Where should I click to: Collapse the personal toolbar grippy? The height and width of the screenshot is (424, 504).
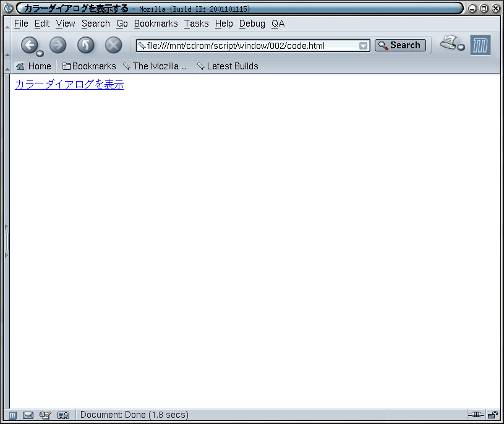pos(7,66)
